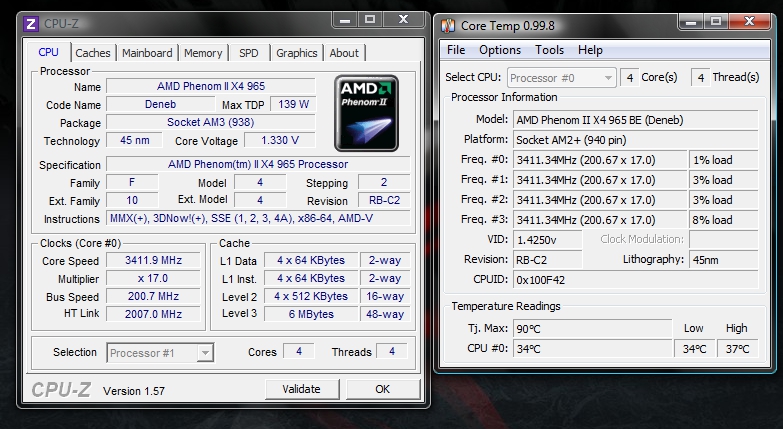Image resolution: width=783 pixels, height=429 pixels.
Task: Minimize the CPU-Z window
Action: pos(345,20)
